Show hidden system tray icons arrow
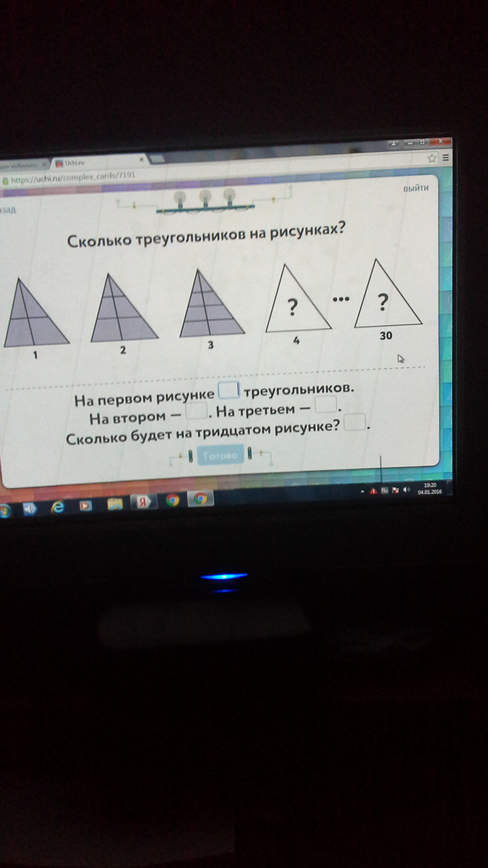This screenshot has width=488, height=868. click(x=362, y=491)
